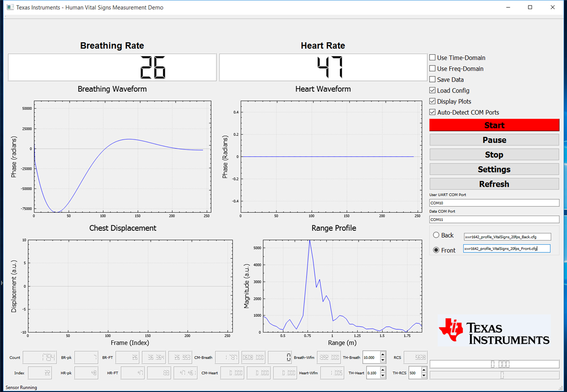Viewport: 567px width, 392px height.
Task: Click inside the Chest Displacement plot
Action: point(130,286)
